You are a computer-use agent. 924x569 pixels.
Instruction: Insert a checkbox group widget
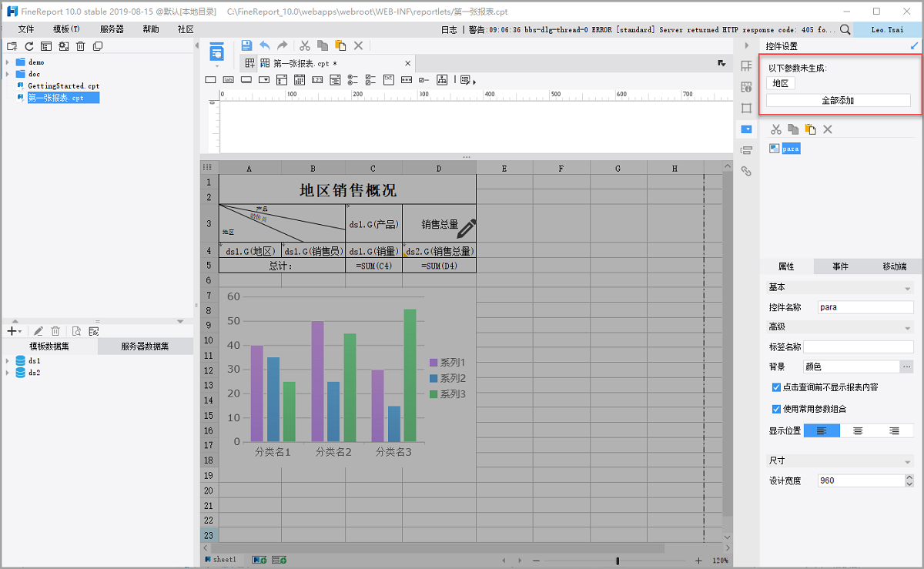370,79
